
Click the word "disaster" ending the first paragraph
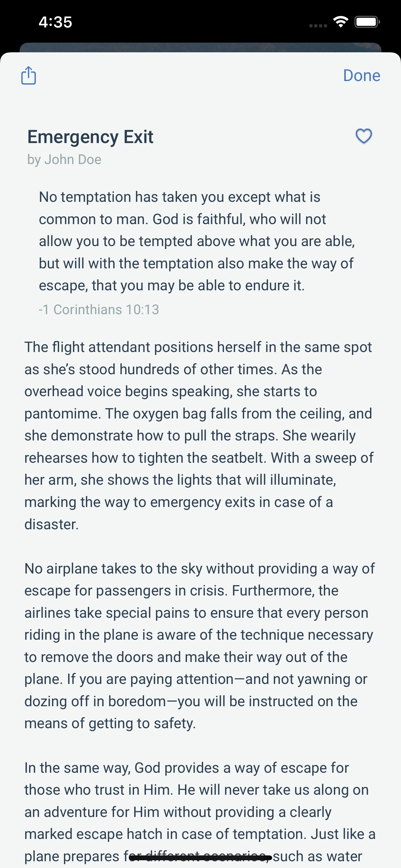pyautogui.click(x=51, y=524)
